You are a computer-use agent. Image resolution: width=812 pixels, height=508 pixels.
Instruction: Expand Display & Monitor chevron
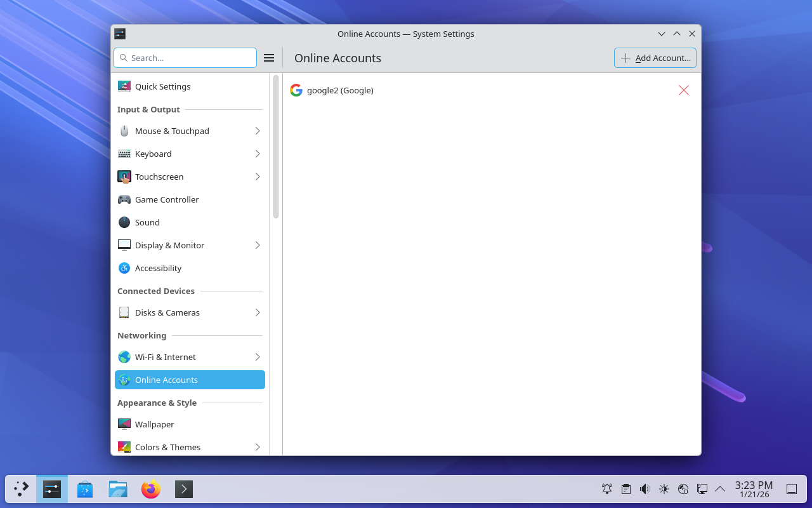(258, 245)
